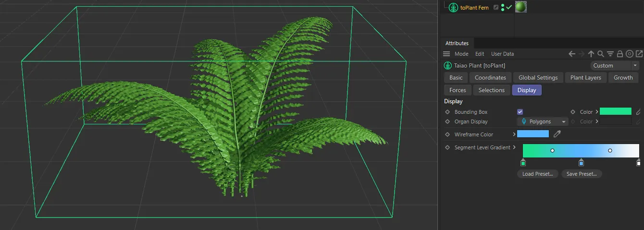
Task: Open the Forces tab
Action: click(x=458, y=90)
